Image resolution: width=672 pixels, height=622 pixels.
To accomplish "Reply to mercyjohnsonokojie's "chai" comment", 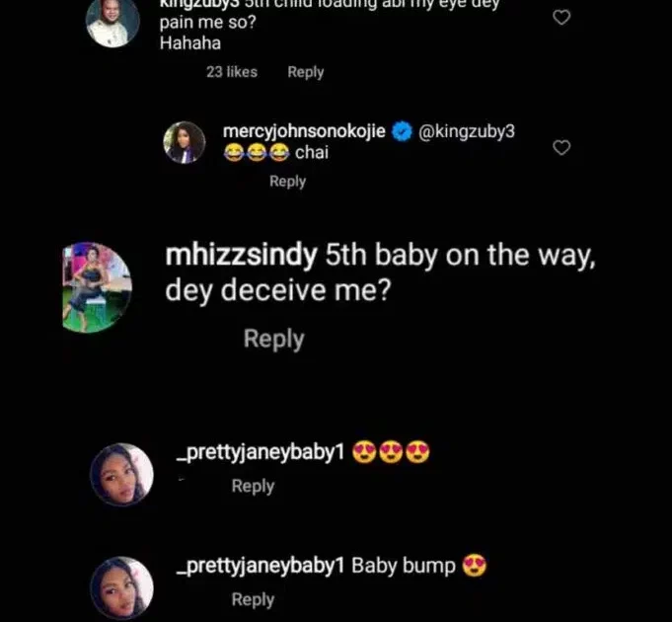I will (x=287, y=181).
